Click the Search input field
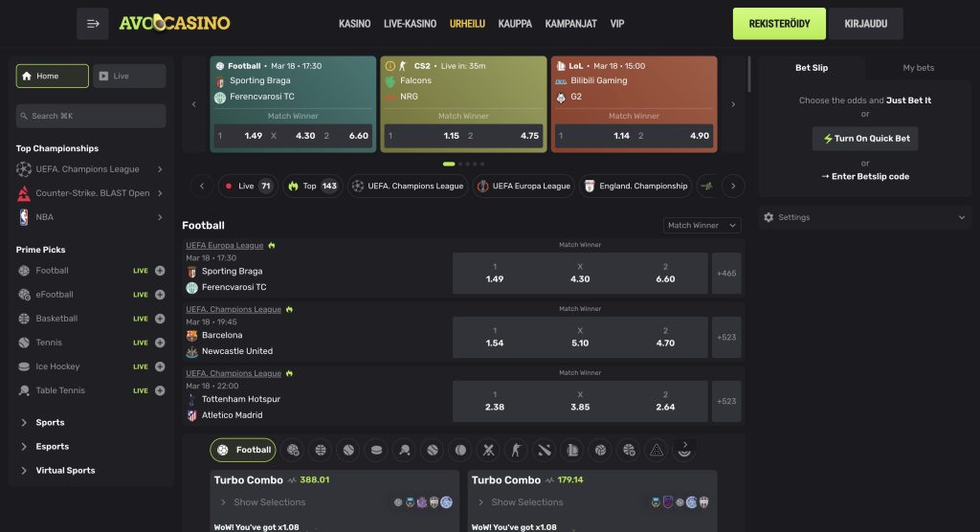Viewport: 980px width, 532px height. [91, 117]
